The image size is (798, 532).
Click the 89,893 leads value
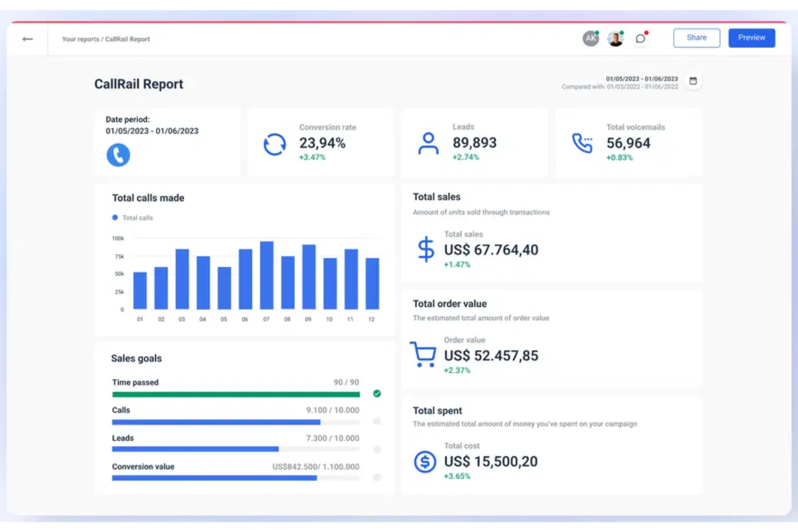(474, 143)
